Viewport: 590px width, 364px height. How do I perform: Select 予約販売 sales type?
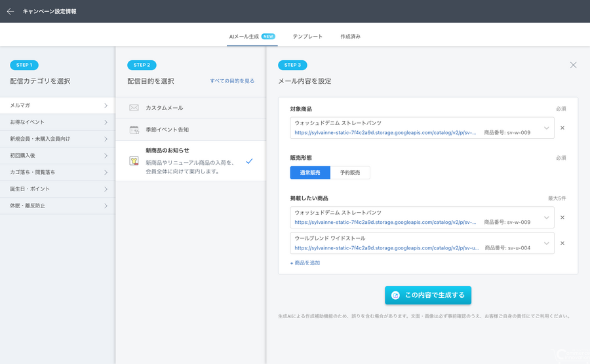point(350,172)
